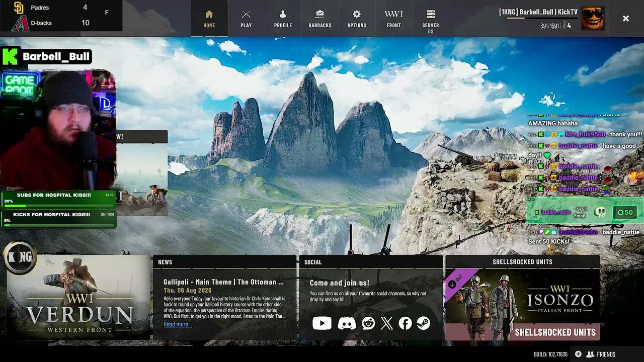Click the BUILD: 102.71835 text
The height and width of the screenshot is (362, 644).
(x=550, y=354)
